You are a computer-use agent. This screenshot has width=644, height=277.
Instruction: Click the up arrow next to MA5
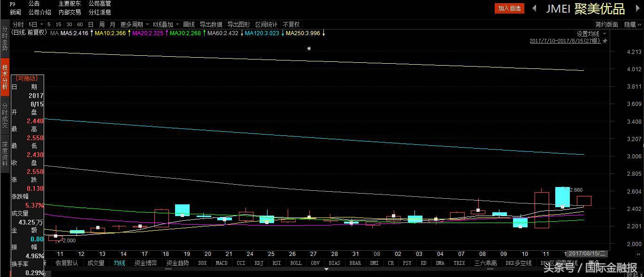coord(92,33)
